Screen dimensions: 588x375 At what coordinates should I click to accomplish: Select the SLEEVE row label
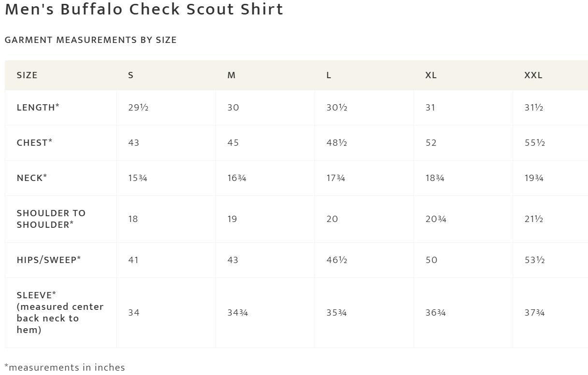[60, 313]
